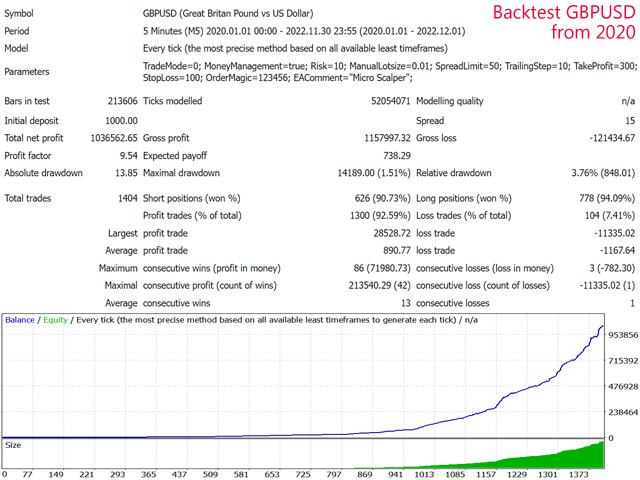Select the Profit trades value 1300 (92.59%)
This screenshot has height=480, width=640.
click(380, 216)
